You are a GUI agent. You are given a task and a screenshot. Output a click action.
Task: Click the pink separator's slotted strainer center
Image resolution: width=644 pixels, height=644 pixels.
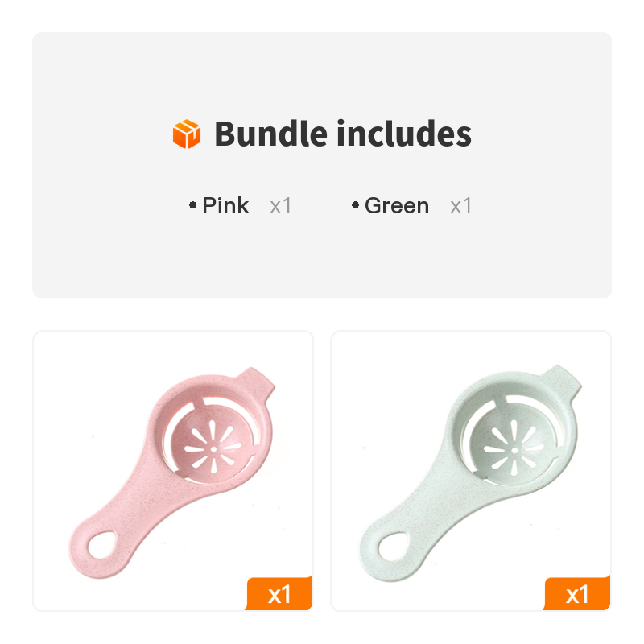[213, 449]
